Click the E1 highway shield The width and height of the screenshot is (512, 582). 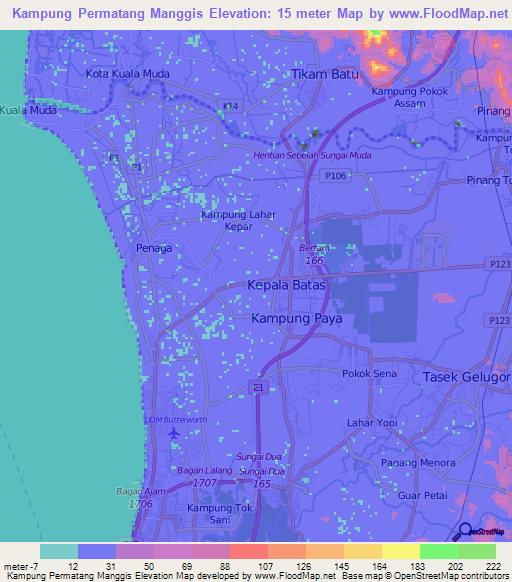pos(258,388)
